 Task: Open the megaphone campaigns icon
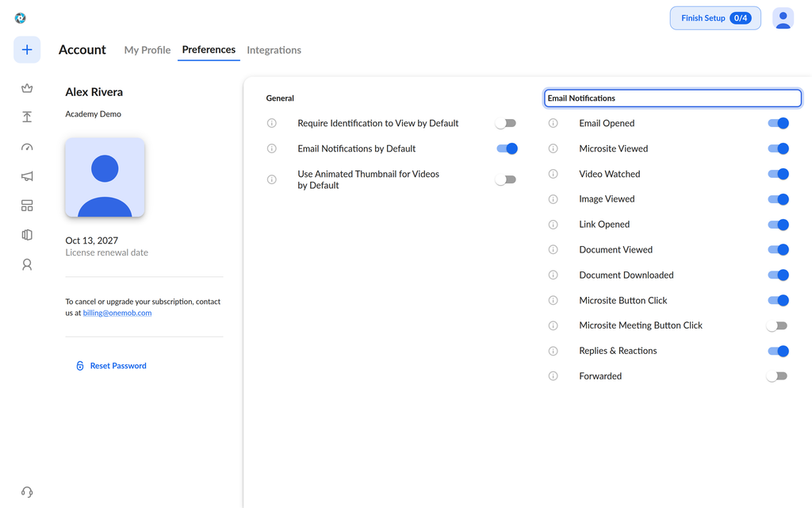coord(27,176)
